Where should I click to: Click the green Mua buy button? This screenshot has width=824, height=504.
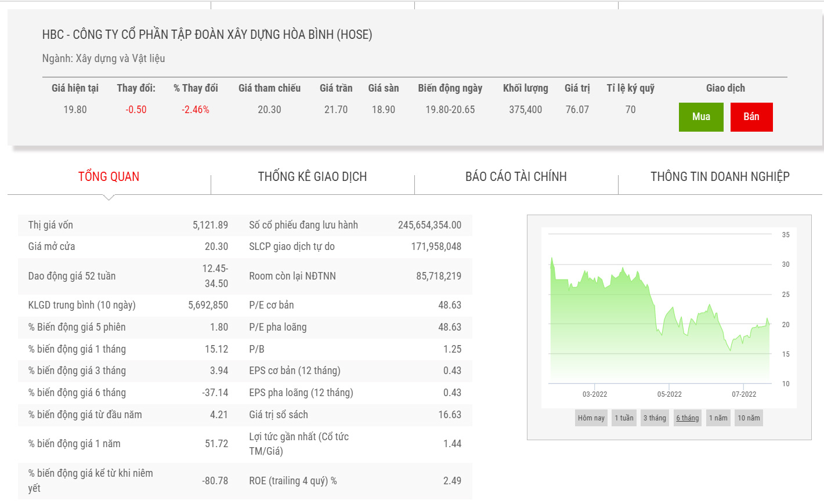[x=700, y=117]
